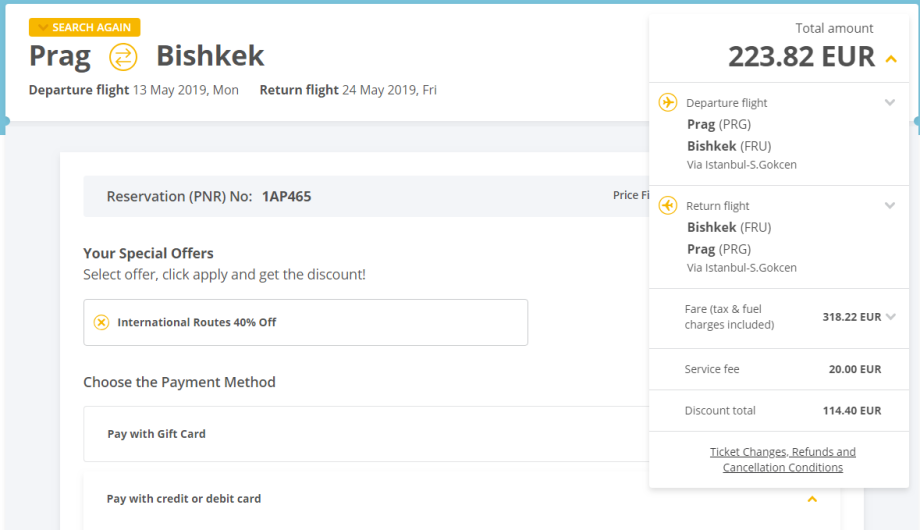
Task: Click the X icon on the 40% Off offer
Action: tap(101, 322)
